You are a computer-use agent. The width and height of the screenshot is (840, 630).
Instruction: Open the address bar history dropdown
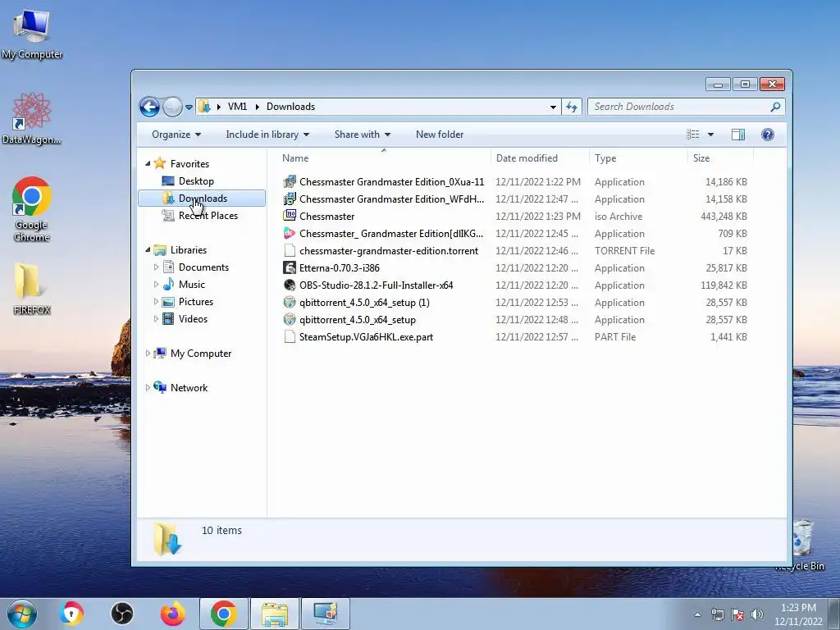pyautogui.click(x=553, y=107)
